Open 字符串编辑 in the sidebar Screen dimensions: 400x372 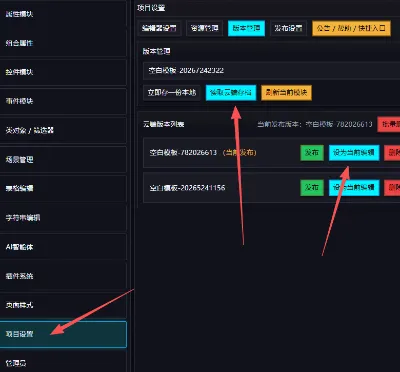(63, 218)
